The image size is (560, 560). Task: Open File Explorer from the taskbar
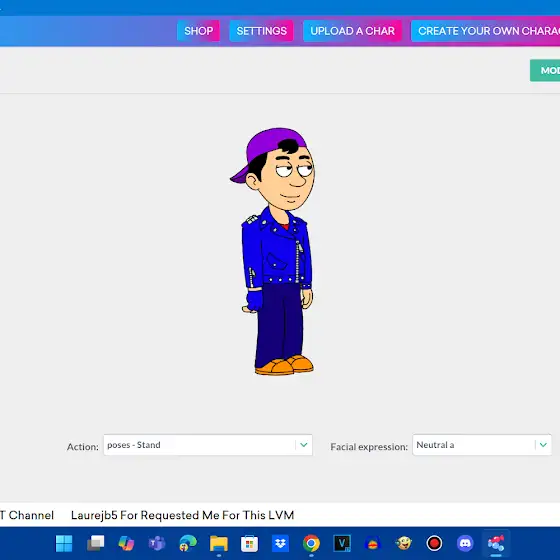tap(219, 543)
